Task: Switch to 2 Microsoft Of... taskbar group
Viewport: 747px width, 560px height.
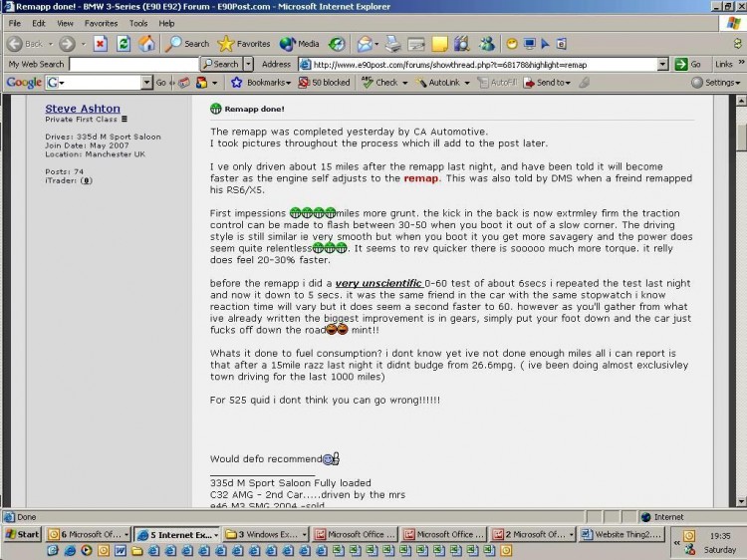Action: click(533, 535)
